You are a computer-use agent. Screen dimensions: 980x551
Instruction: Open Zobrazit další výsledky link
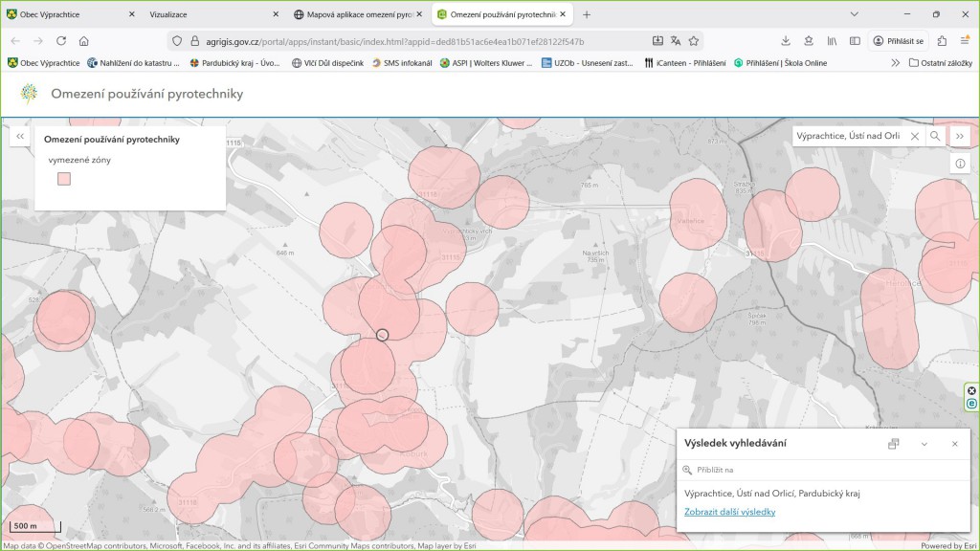pos(729,512)
